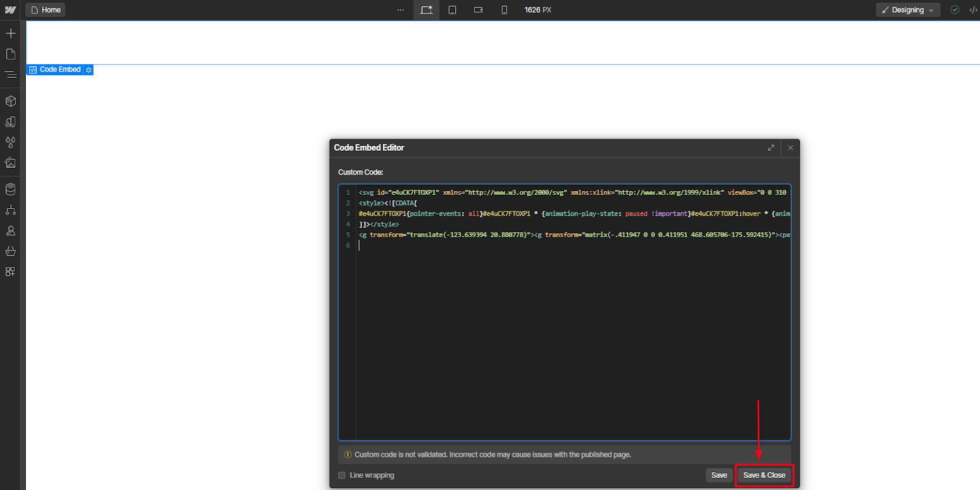The height and width of the screenshot is (490, 980).
Task: Open the Home page selector
Action: pos(46,10)
